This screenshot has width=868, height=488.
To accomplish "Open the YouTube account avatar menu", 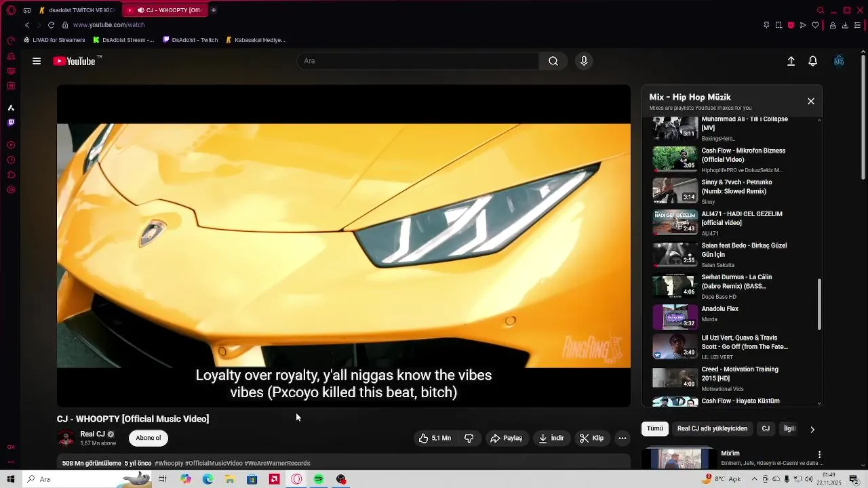I will [x=839, y=61].
